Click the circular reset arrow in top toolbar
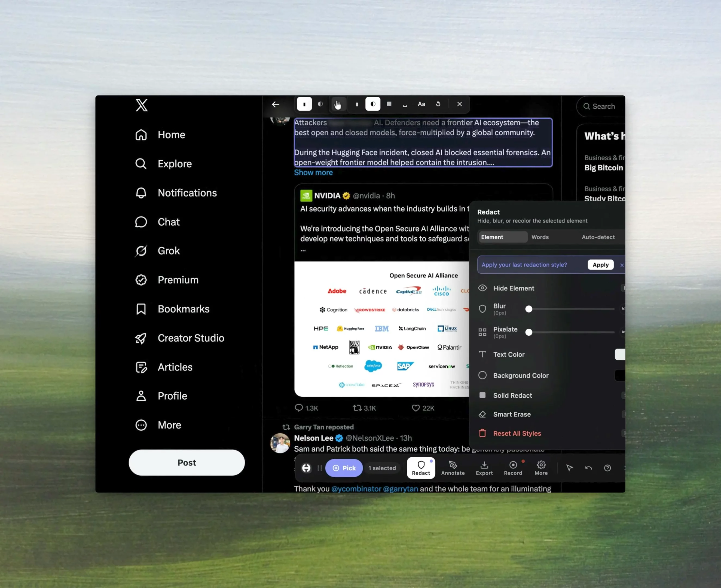 [438, 104]
